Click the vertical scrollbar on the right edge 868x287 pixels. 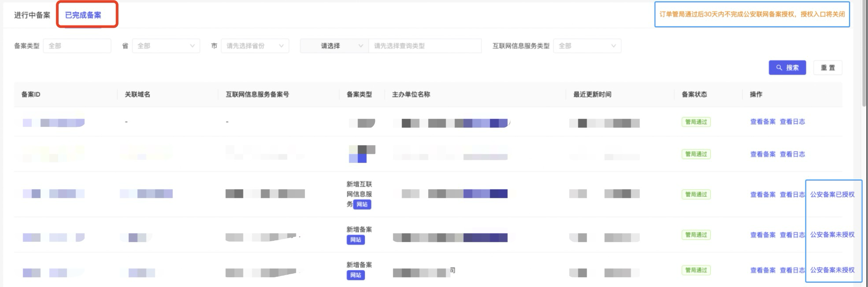coord(864,53)
